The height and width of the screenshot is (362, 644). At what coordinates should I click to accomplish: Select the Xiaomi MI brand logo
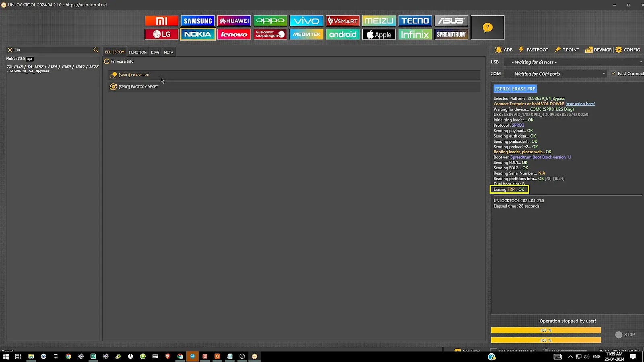point(161,21)
